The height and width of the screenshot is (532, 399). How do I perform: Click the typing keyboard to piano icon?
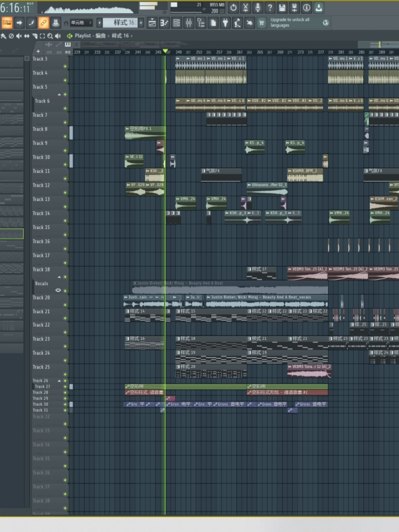coord(7,23)
